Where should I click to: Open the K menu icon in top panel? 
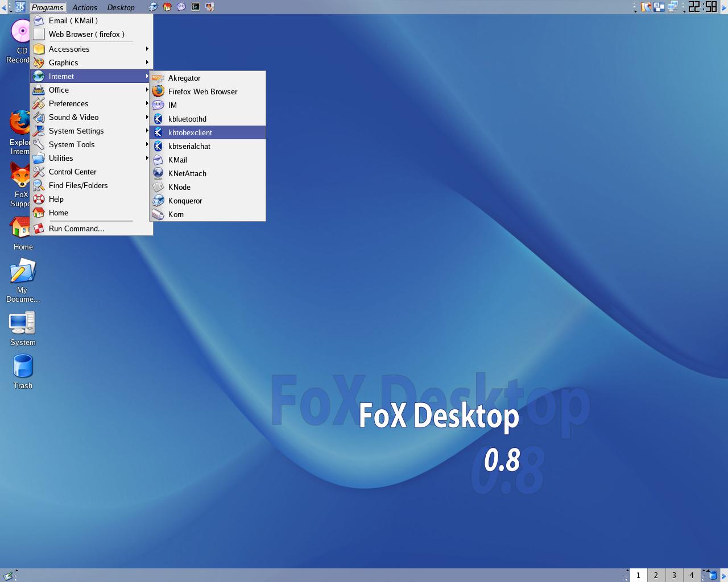pos(20,7)
